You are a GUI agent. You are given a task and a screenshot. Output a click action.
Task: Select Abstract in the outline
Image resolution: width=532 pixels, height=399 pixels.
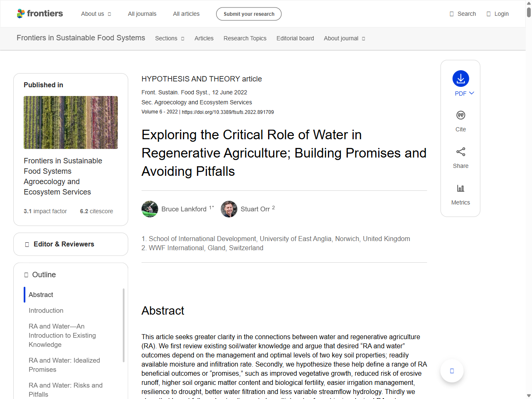point(40,295)
